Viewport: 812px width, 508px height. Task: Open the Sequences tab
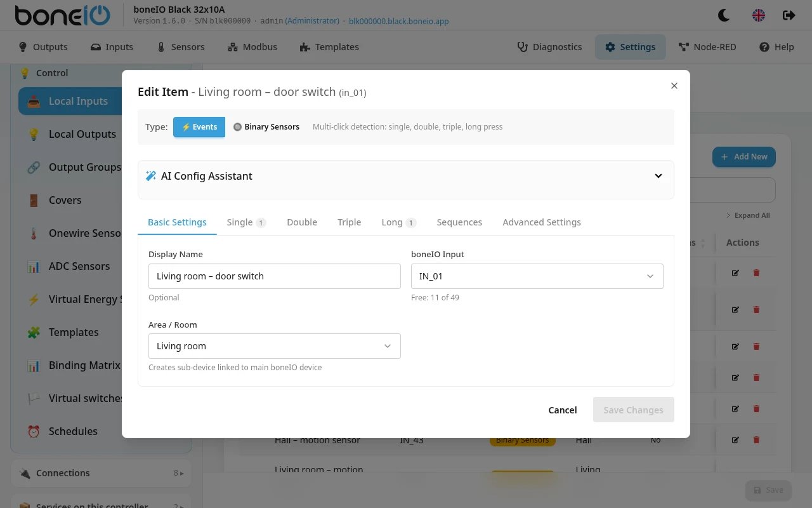(459, 222)
